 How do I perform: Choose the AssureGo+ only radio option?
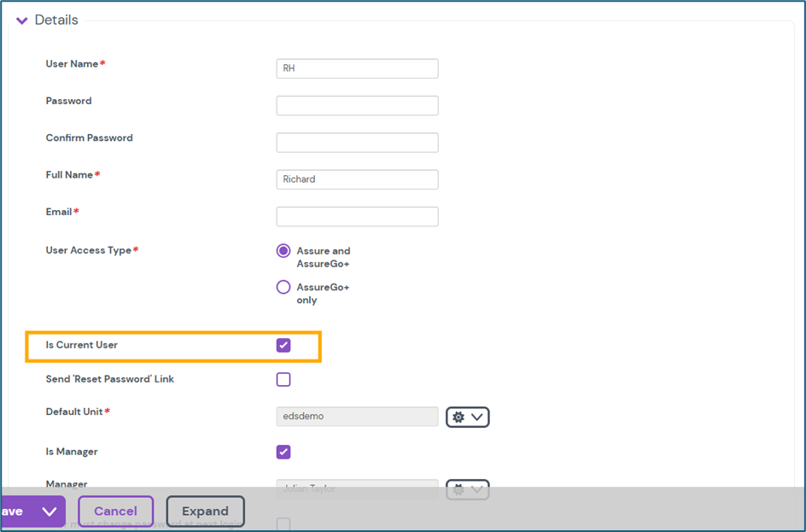(283, 288)
